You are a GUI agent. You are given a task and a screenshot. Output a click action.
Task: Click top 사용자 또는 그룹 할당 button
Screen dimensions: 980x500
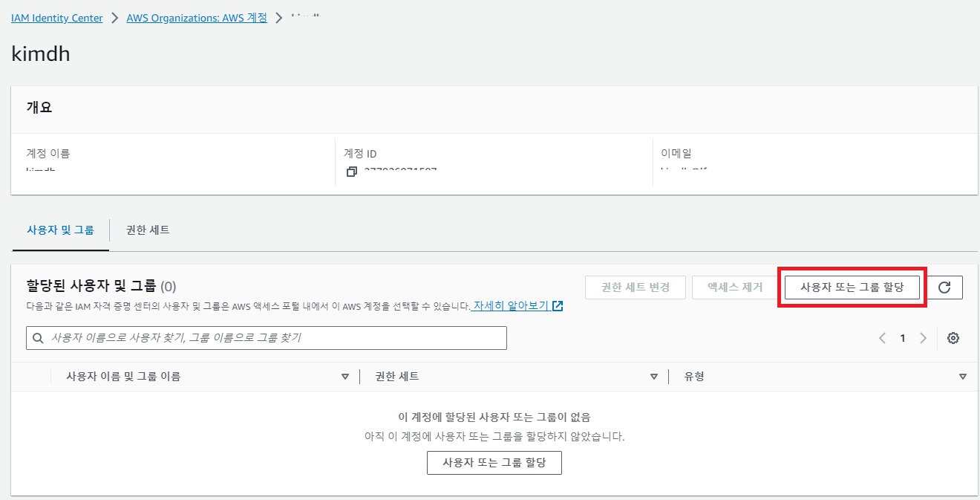coord(852,288)
